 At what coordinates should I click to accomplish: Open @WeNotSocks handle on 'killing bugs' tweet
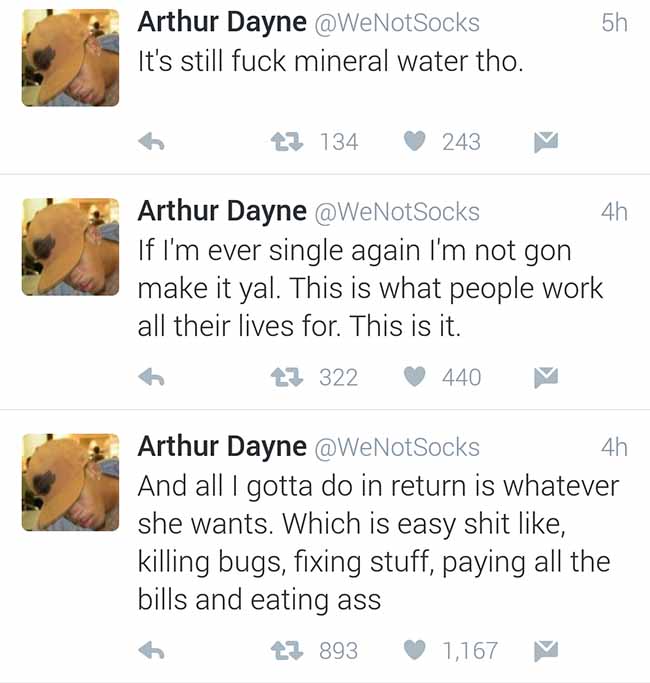pos(396,447)
